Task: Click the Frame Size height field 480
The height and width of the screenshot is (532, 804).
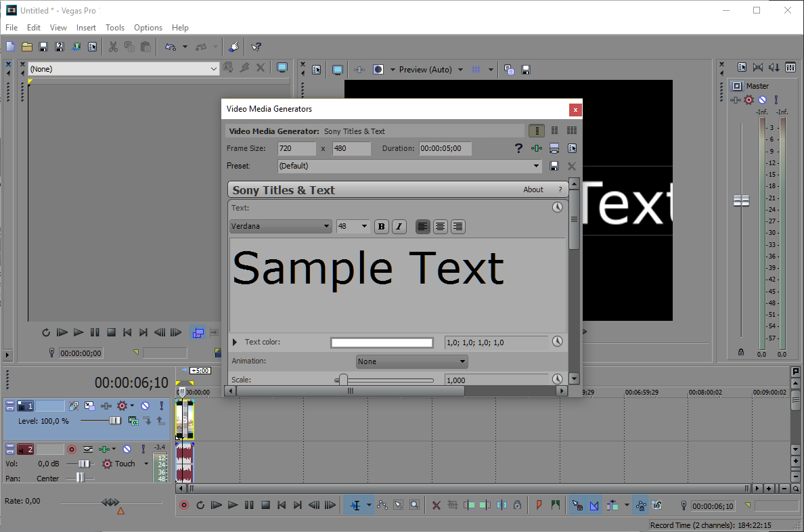Action: 351,148
